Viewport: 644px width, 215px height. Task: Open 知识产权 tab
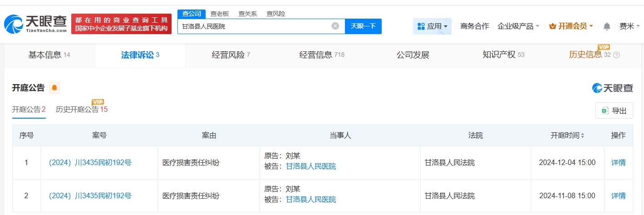pos(503,55)
